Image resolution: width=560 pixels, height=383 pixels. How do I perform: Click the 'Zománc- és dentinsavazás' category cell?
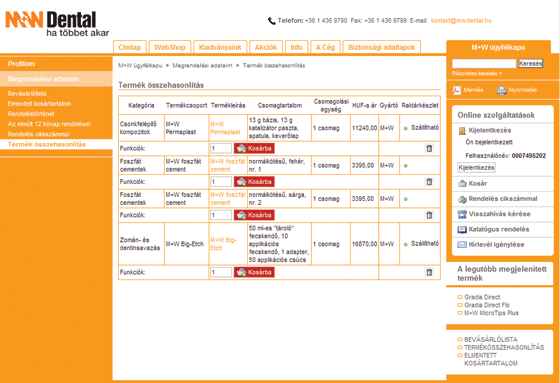[x=140, y=244]
